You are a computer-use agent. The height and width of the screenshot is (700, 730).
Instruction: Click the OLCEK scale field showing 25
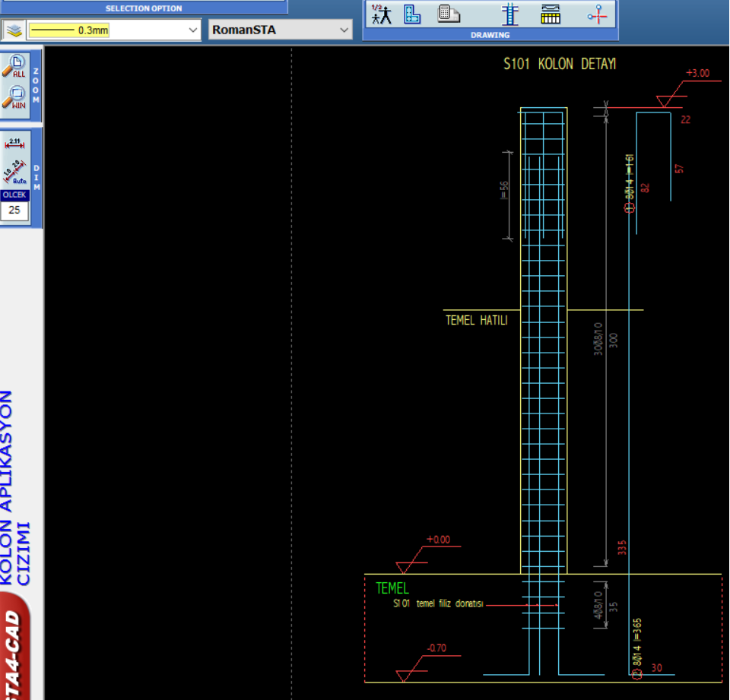point(14,211)
